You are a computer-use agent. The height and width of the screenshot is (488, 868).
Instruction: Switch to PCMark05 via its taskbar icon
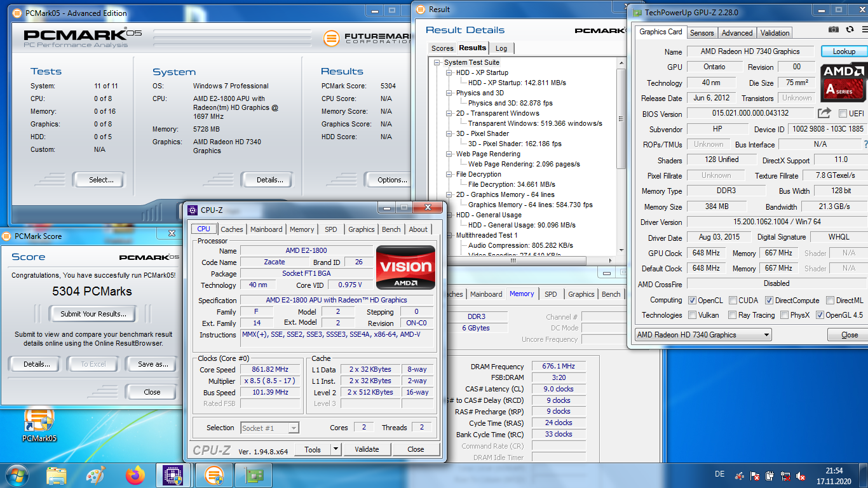[x=214, y=475]
